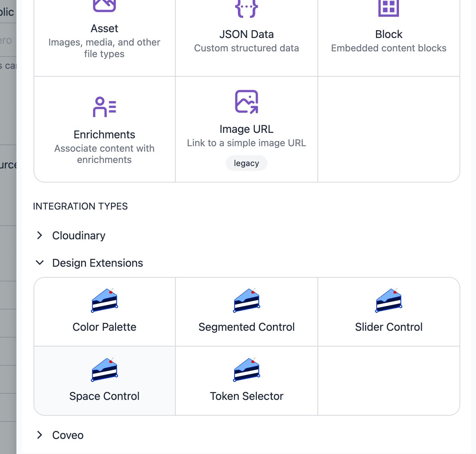
Task: Click the Image URL title text
Action: click(247, 129)
